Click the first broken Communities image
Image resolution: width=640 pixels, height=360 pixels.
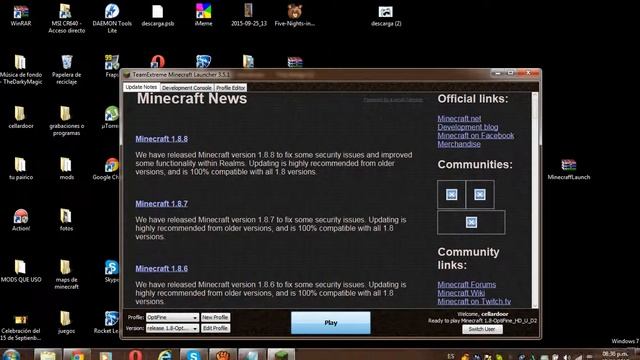(451, 194)
